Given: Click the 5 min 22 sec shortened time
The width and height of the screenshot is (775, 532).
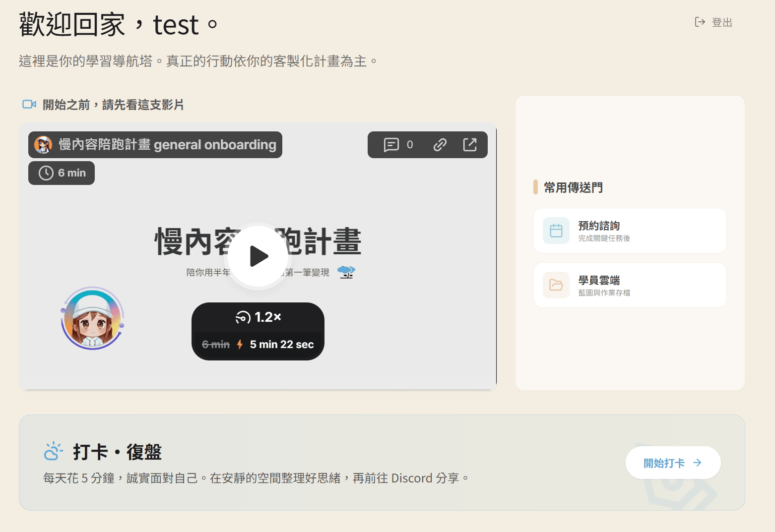Looking at the screenshot, I should pos(281,345).
